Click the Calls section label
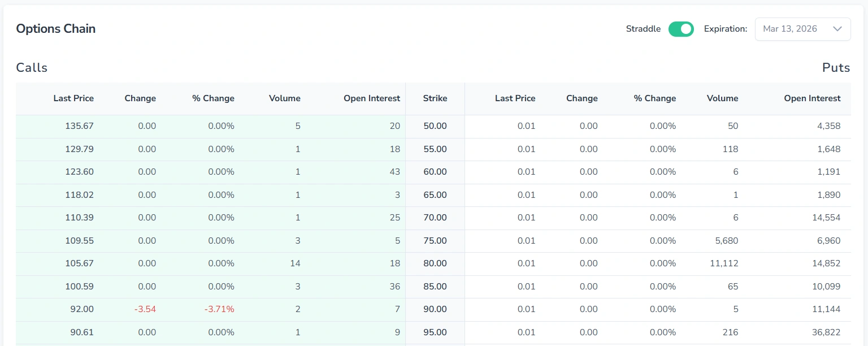868x346 pixels. tap(31, 67)
